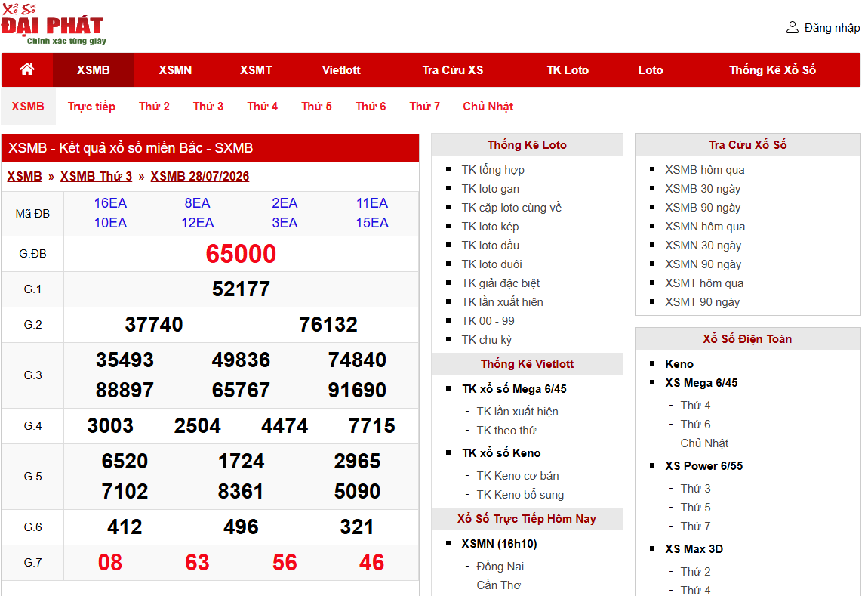Click the Đăng nhập login link
This screenshot has width=868, height=596.
pyautogui.click(x=832, y=28)
